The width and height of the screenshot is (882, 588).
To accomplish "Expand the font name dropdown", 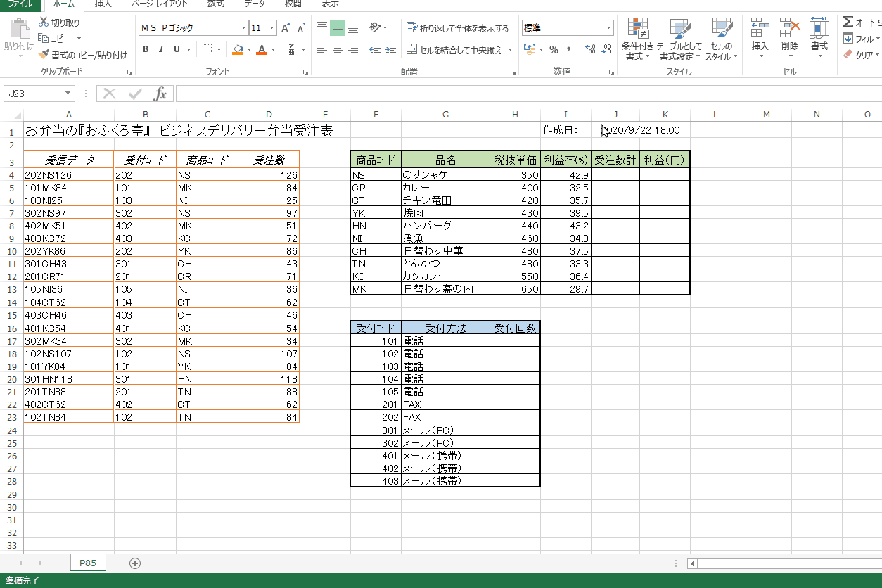I will tap(243, 28).
